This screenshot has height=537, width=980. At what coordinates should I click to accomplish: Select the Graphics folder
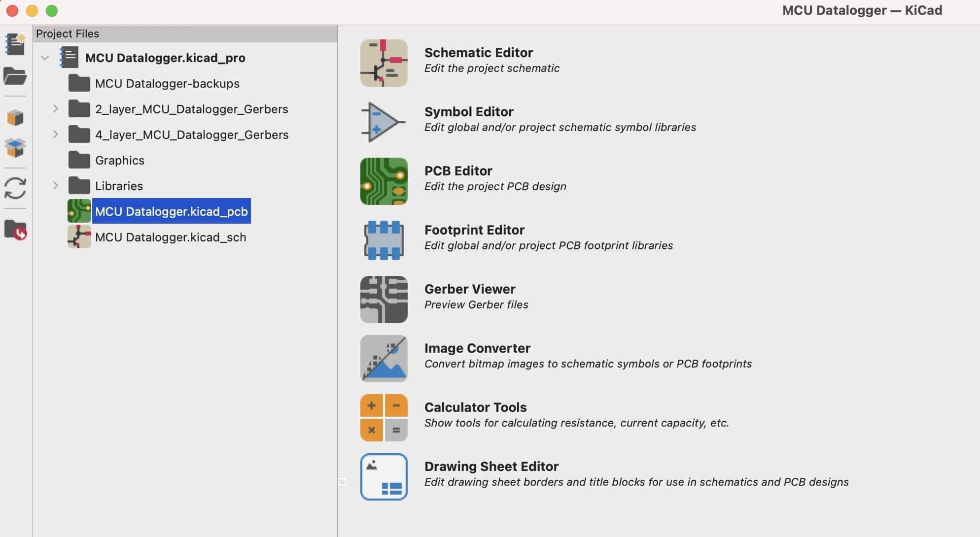(119, 160)
